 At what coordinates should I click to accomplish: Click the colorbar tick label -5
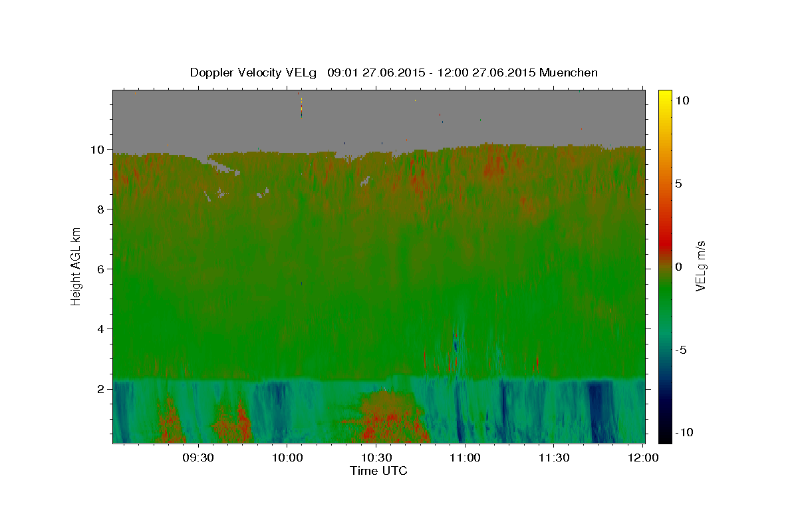tap(682, 350)
